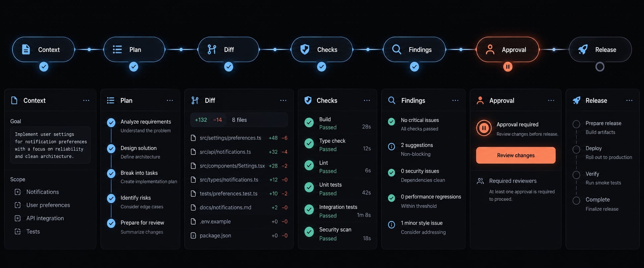This screenshot has height=268, width=644.
Task: Open the Diff panel options menu
Action: (x=283, y=100)
